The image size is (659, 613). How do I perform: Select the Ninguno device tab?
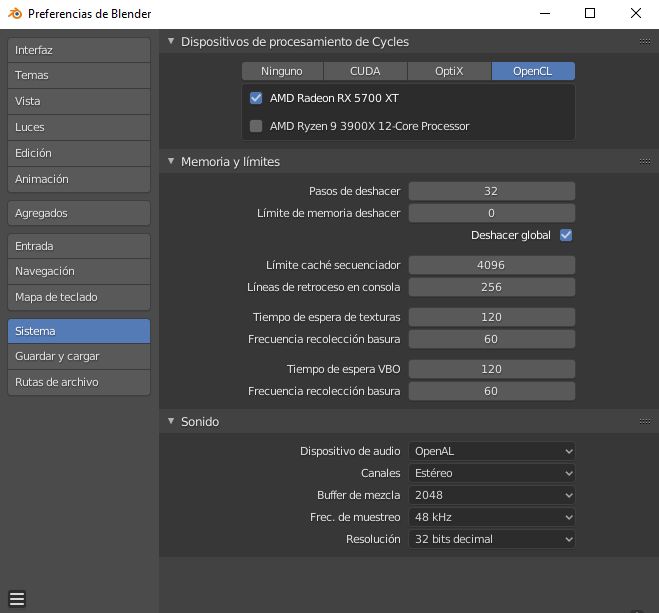tap(282, 71)
